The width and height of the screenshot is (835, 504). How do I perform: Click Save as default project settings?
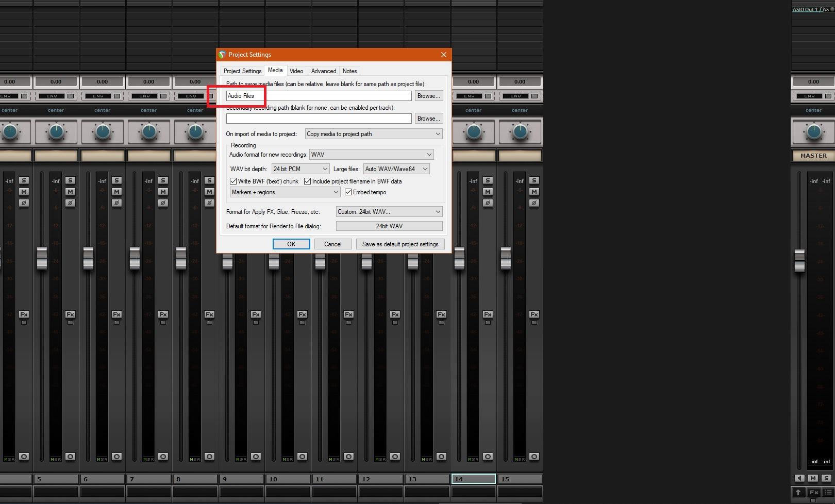[400, 244]
